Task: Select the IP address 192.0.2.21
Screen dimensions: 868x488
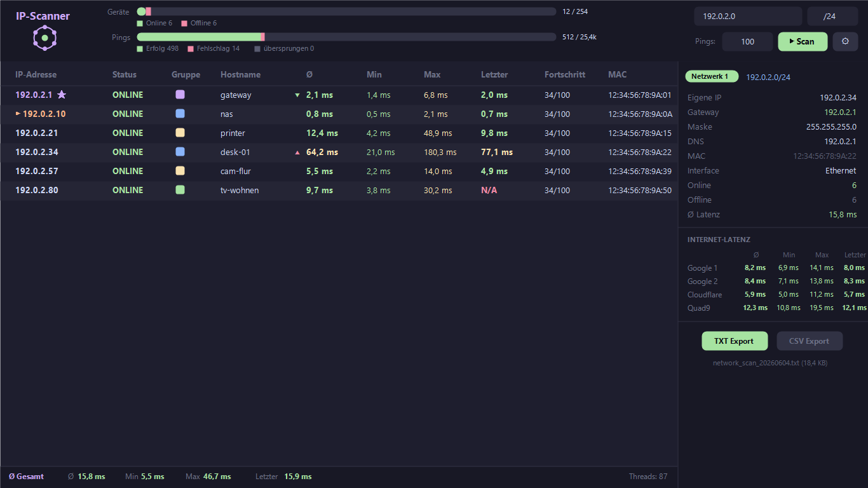Action: tap(37, 133)
